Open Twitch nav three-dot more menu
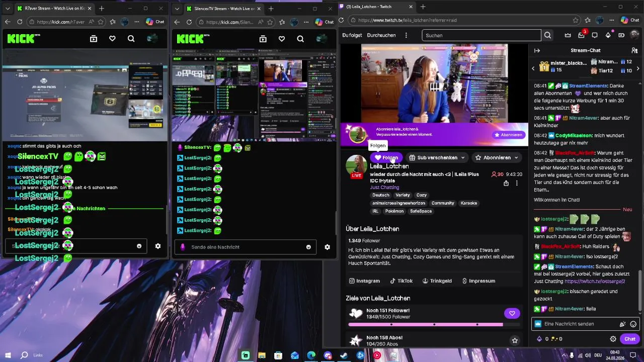This screenshot has width=644, height=362. [407, 35]
